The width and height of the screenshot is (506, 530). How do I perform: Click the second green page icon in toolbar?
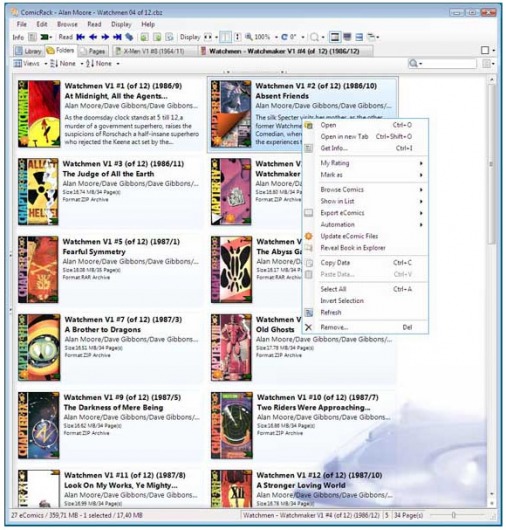click(157, 37)
